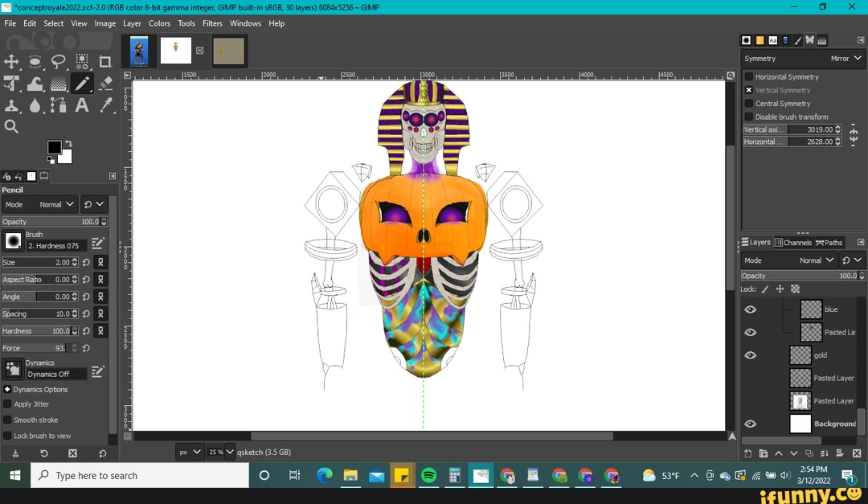The width and height of the screenshot is (868, 504).
Task: Open Spotify from the Windows taskbar
Action: tap(428, 476)
